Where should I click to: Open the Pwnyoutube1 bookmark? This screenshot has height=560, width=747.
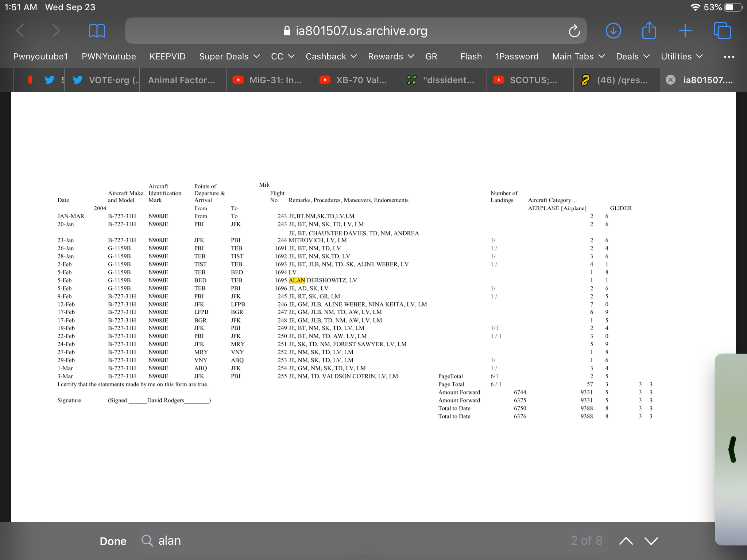[x=40, y=57]
